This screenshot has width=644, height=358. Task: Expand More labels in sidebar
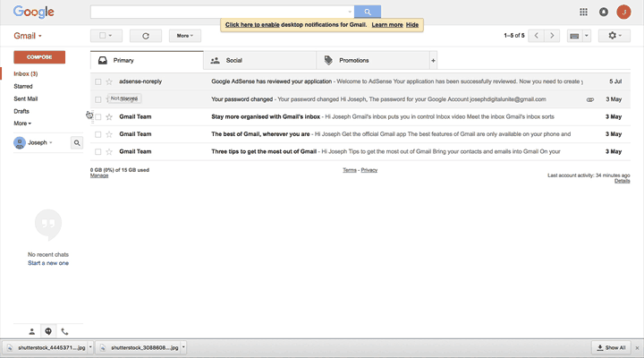pyautogui.click(x=22, y=124)
